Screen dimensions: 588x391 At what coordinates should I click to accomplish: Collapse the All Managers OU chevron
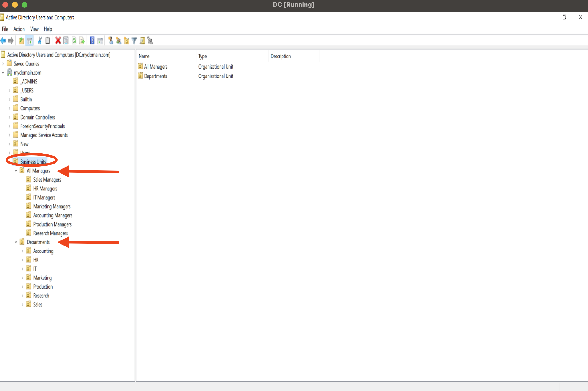16,170
